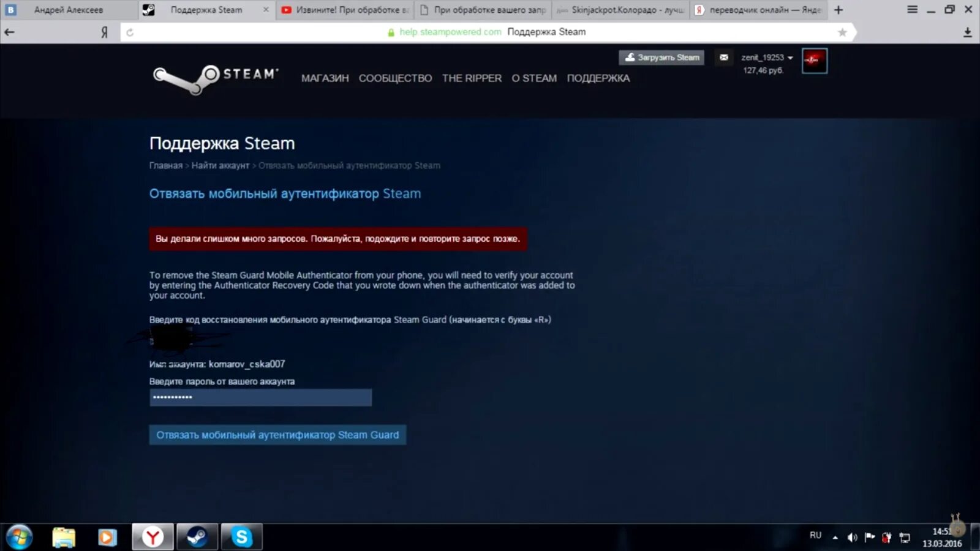The height and width of the screenshot is (551, 980).
Task: Open browser downloads arrow icon
Action: tap(968, 32)
